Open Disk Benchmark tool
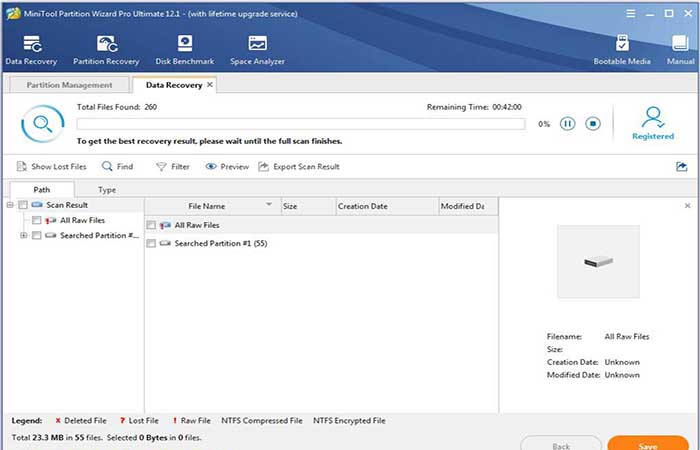Image resolution: width=700 pixels, height=450 pixels. click(x=185, y=50)
